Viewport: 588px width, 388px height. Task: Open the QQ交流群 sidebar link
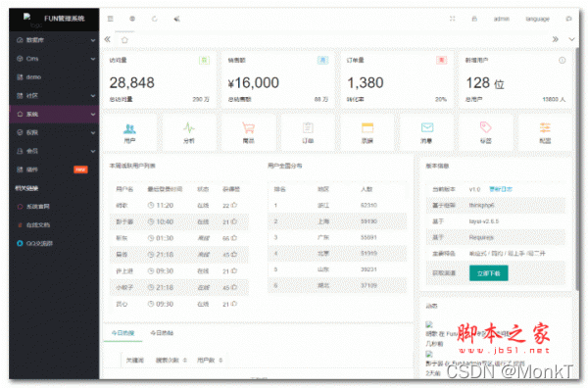(x=54, y=243)
